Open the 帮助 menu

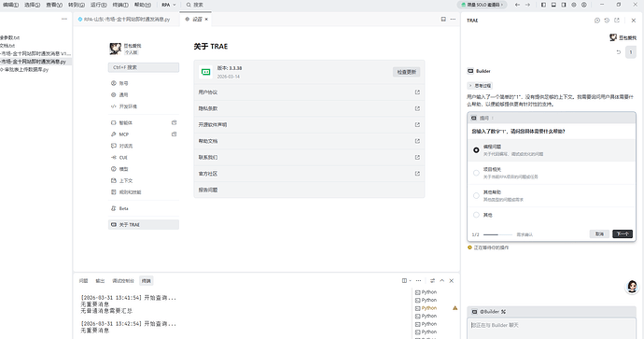[x=143, y=5]
